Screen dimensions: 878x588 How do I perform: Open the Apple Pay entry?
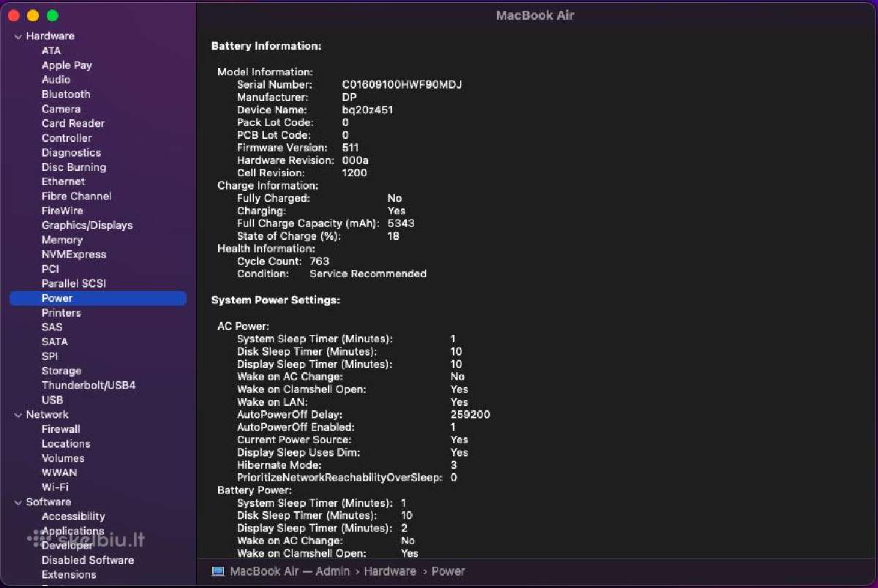(x=67, y=65)
